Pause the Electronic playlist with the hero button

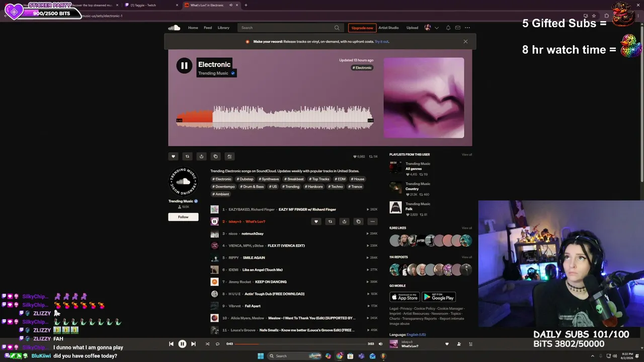184,65
